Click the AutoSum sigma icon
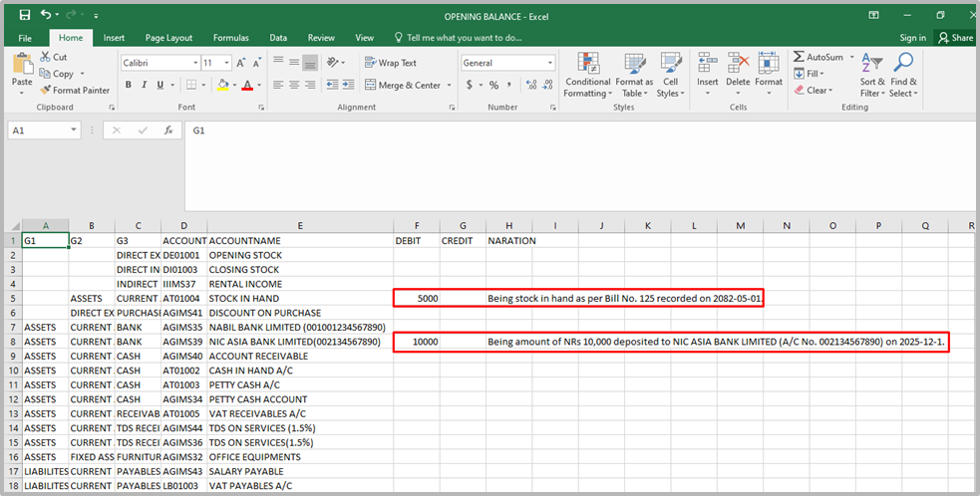 tap(800, 58)
